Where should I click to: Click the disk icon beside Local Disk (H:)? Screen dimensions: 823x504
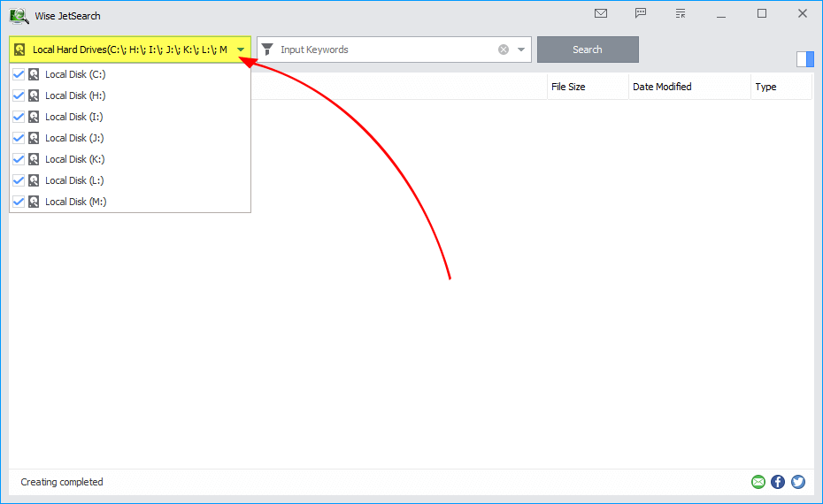[x=34, y=95]
